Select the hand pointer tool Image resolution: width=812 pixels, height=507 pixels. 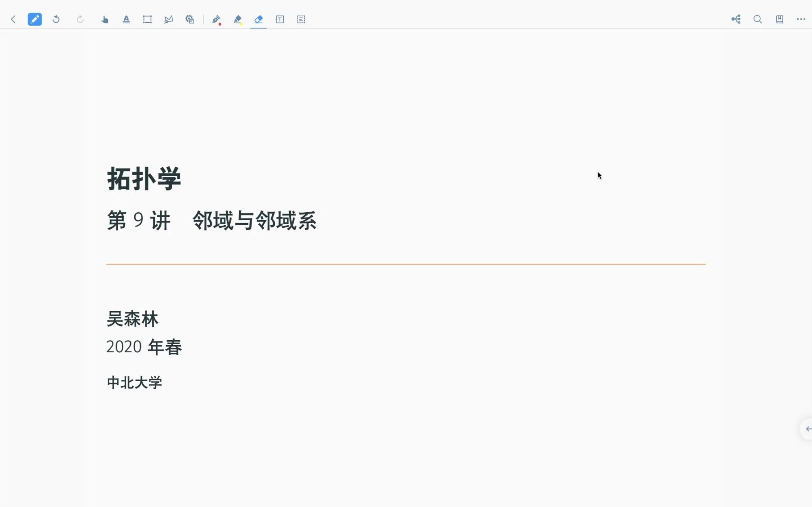(105, 19)
